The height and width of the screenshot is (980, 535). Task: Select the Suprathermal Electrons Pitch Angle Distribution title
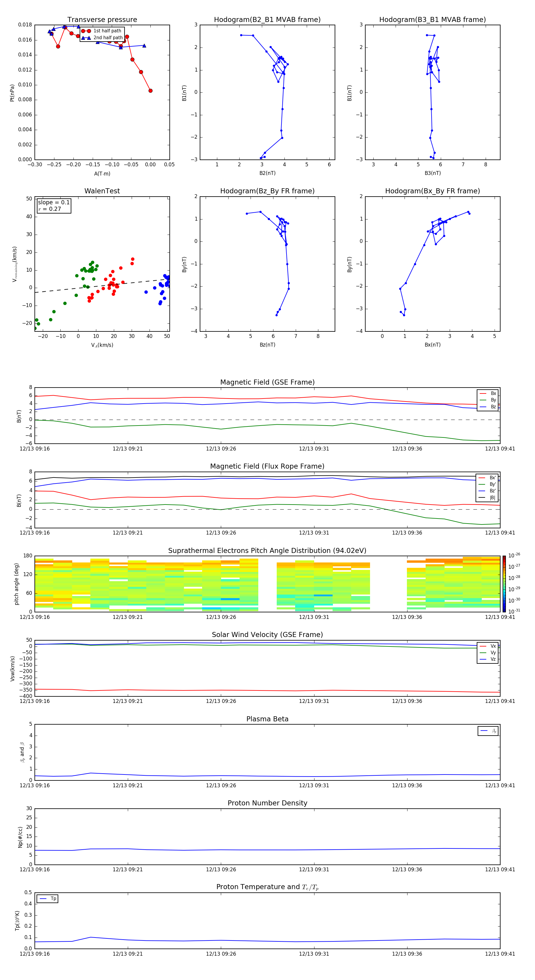[267, 551]
